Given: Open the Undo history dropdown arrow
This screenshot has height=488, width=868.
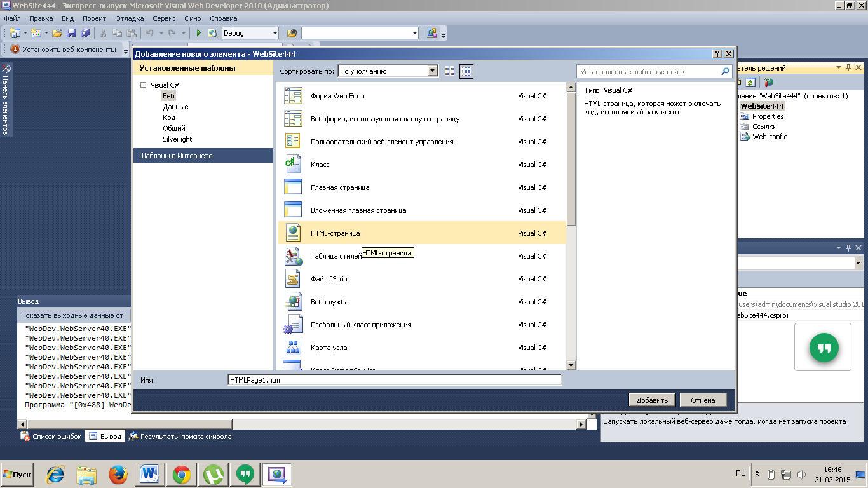Looking at the screenshot, I should pos(161,33).
